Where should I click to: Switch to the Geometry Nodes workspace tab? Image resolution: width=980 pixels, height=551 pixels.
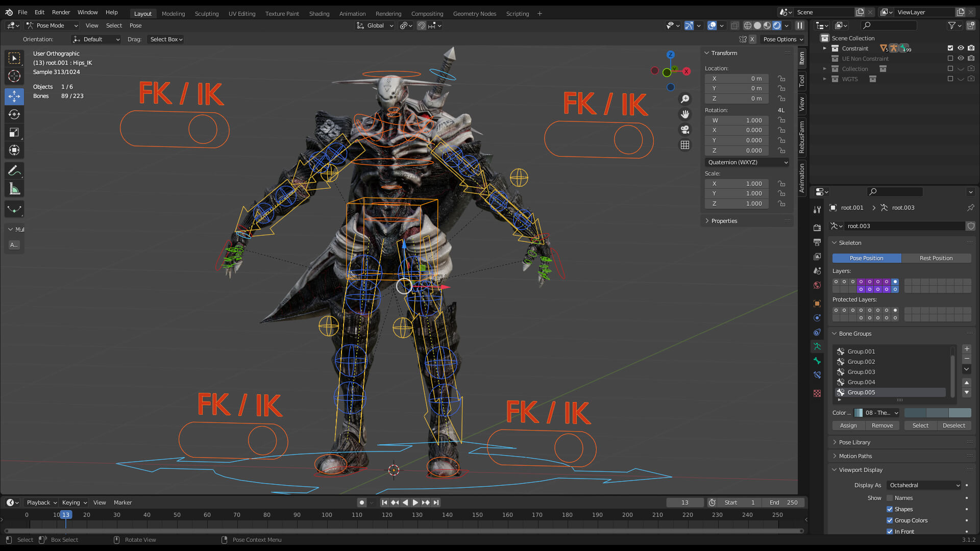pos(475,14)
